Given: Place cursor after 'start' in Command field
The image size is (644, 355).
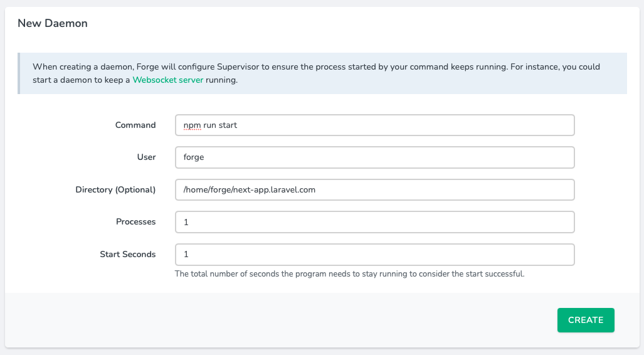Looking at the screenshot, I should [238, 125].
